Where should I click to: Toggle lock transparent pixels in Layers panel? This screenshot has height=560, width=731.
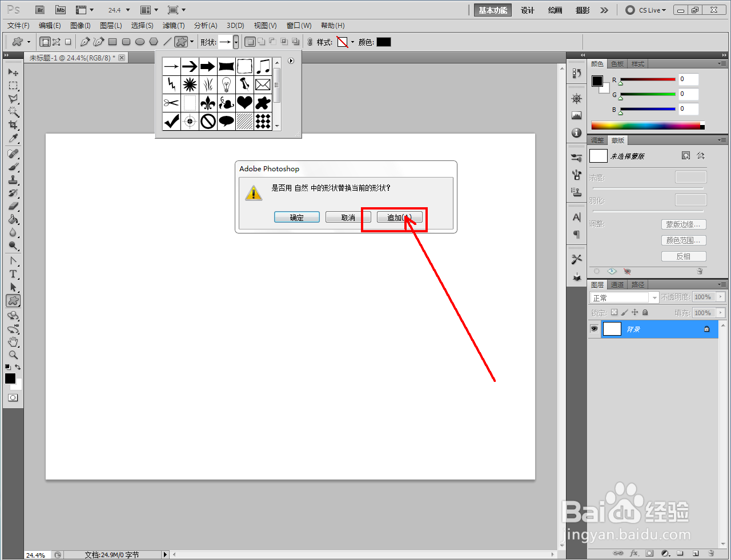coord(614,312)
